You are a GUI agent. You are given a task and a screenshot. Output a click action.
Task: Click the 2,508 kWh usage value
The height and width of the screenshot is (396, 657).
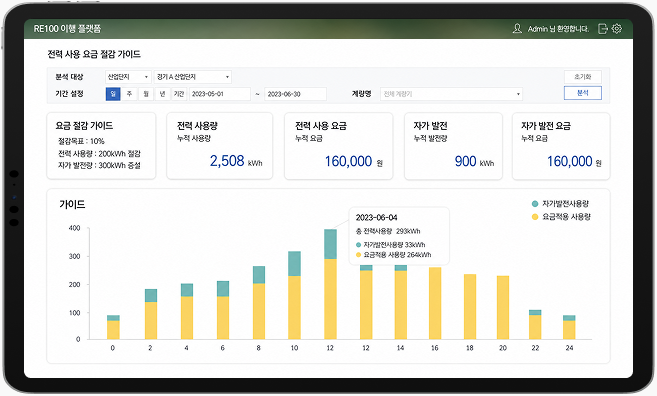pos(236,161)
